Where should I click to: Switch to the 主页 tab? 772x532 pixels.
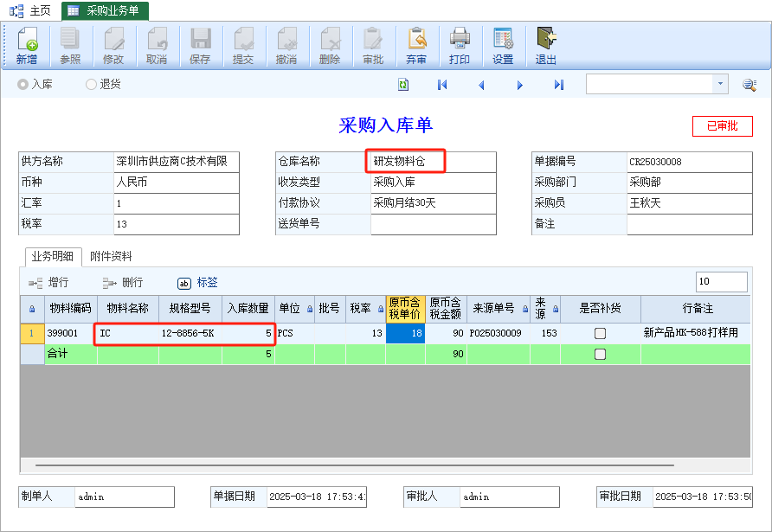[30, 11]
